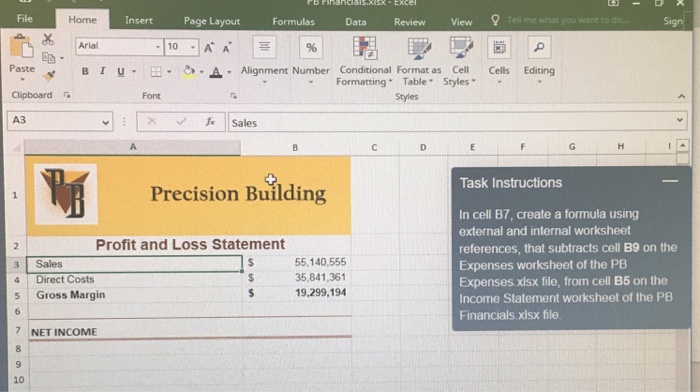The image size is (700, 392).
Task: Open Format as Table gallery
Action: coord(418,61)
